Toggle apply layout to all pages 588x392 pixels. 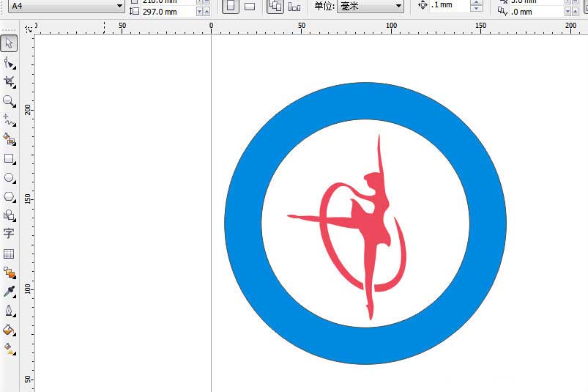(x=275, y=6)
